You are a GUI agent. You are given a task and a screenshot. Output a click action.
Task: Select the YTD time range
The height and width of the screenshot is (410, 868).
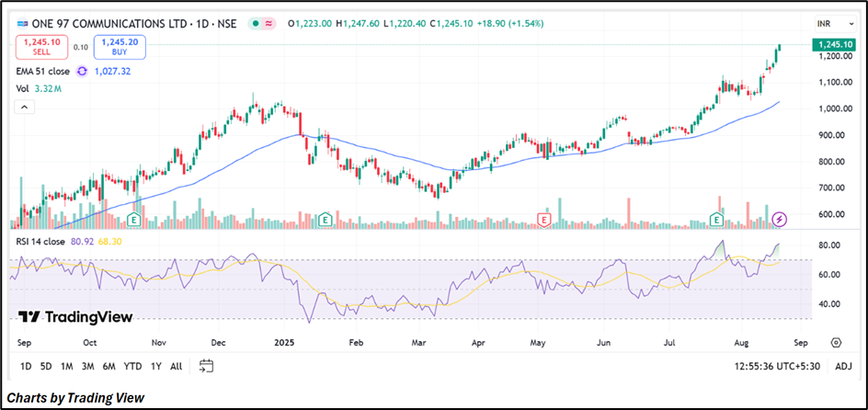pos(132,366)
